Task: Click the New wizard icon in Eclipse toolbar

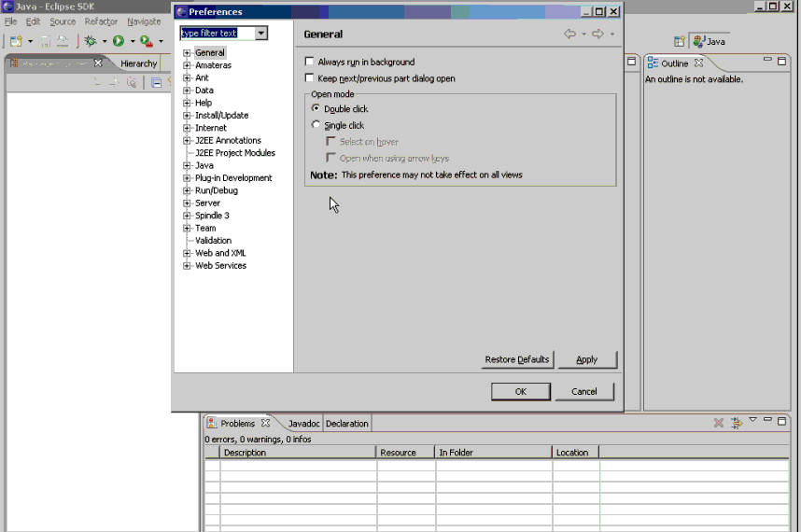Action: 17,41
